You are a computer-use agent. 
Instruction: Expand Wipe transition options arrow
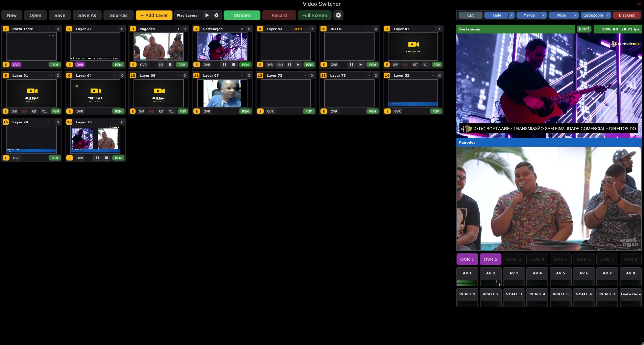pos(576,15)
